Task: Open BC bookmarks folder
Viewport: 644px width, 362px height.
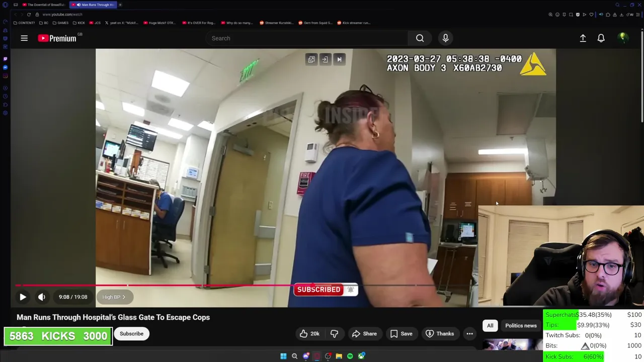Action: coord(43,23)
